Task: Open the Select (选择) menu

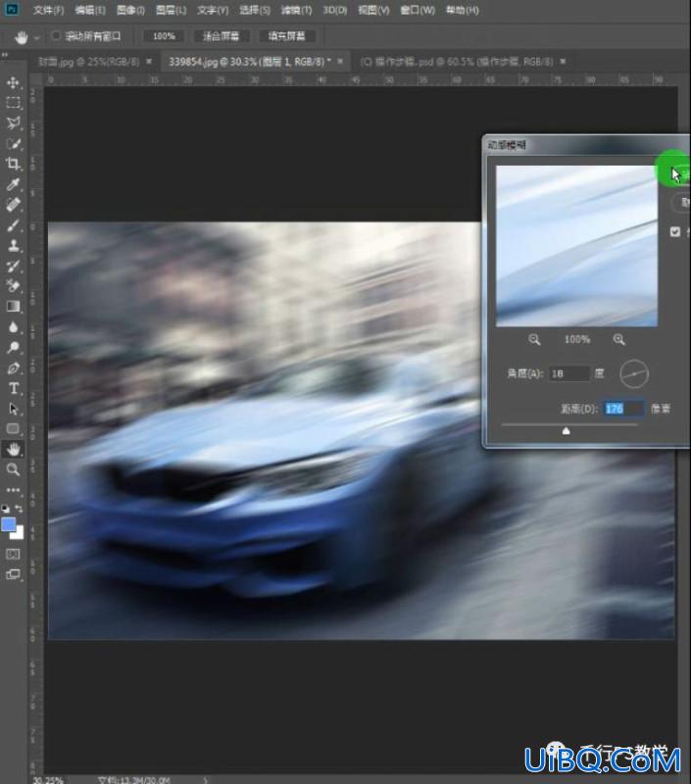Action: [255, 10]
